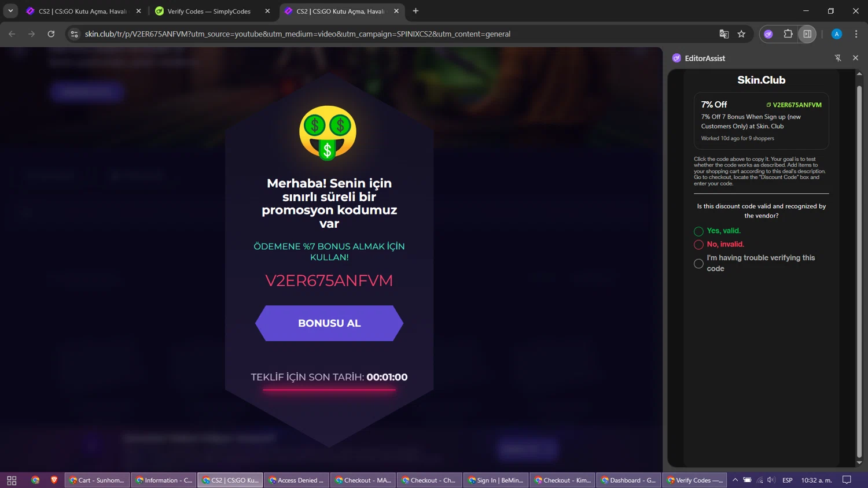
Task: Switch to Sign In | BeMin... taskbar window
Action: 496,480
